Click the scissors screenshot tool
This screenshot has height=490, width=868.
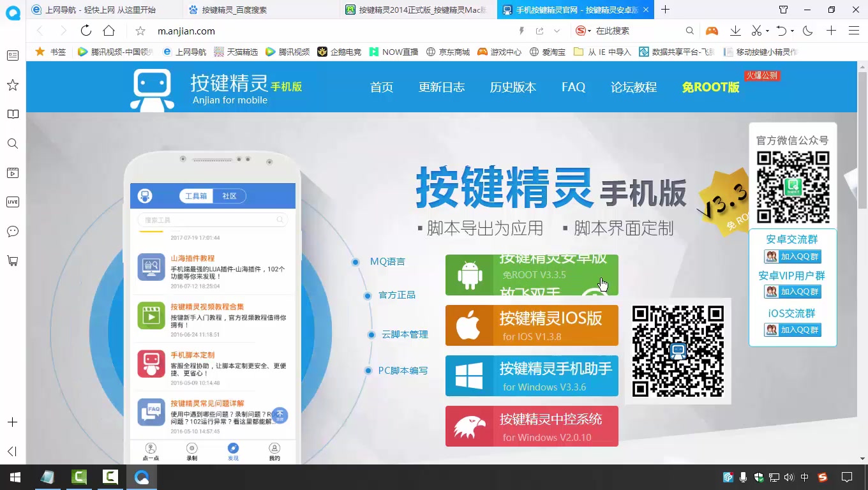tap(756, 31)
